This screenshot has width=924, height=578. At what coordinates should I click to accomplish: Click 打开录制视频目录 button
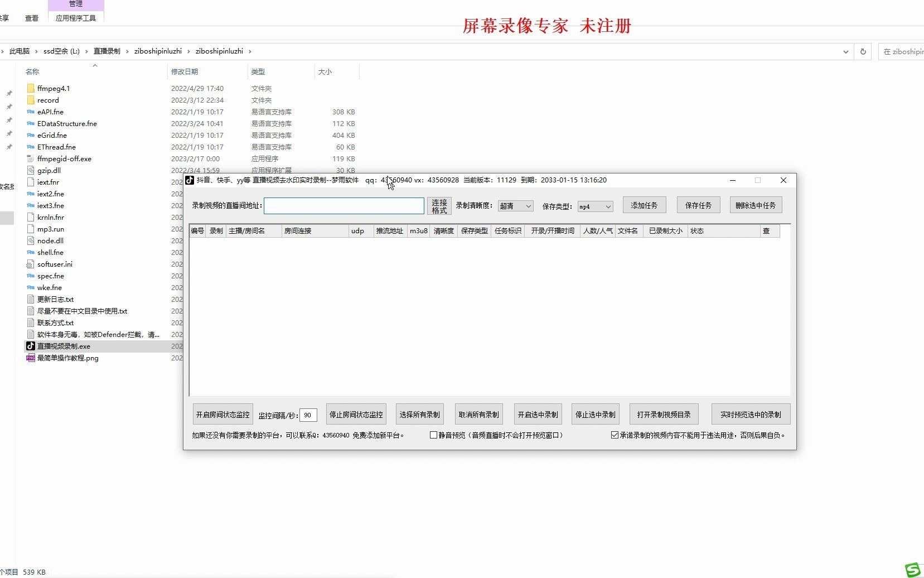tap(664, 415)
